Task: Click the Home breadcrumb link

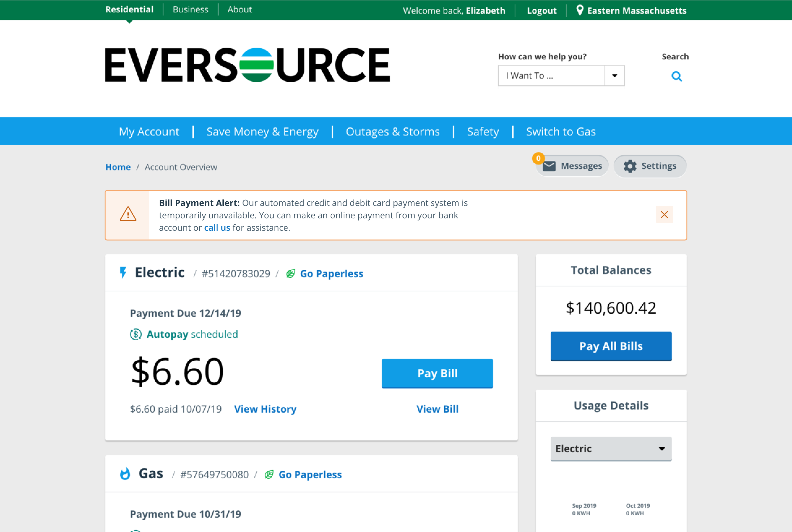Action: [118, 167]
